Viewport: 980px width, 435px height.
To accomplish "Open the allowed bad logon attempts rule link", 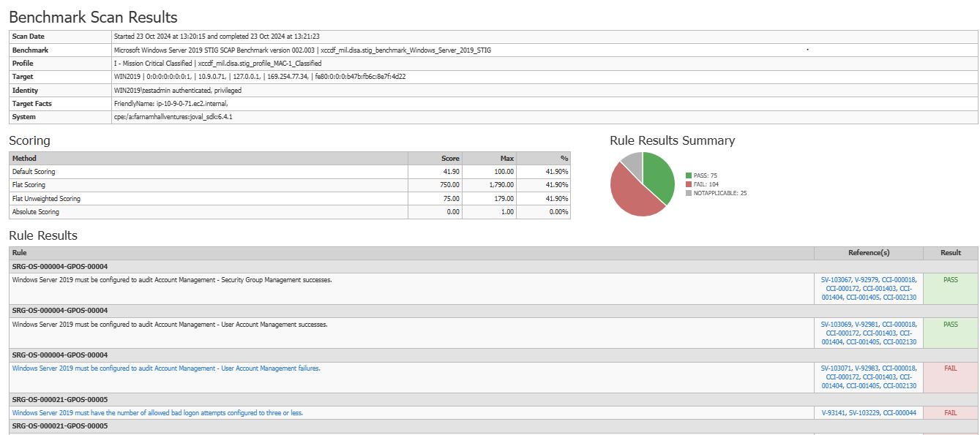I will [157, 413].
